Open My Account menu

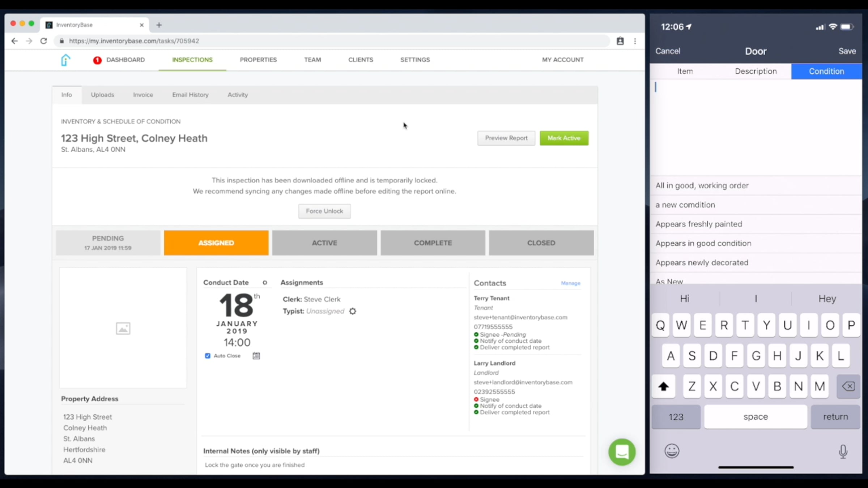[563, 60]
